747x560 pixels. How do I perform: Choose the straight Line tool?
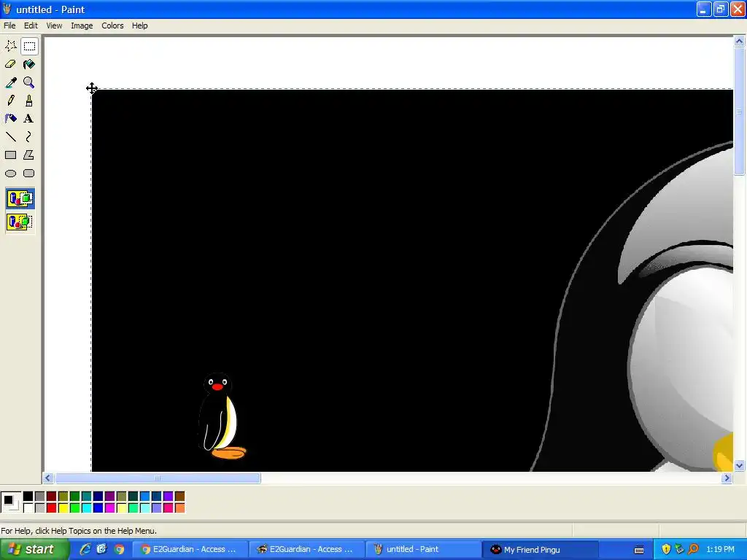point(10,136)
